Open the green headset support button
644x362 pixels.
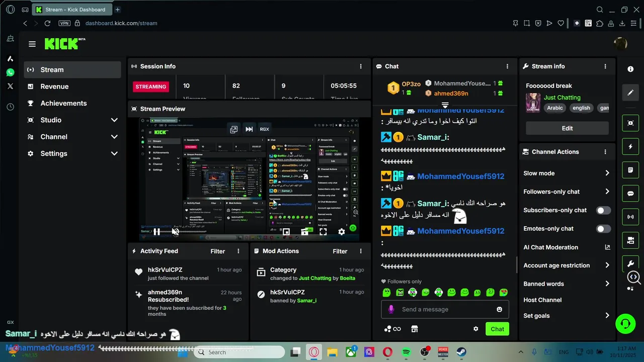click(x=625, y=323)
